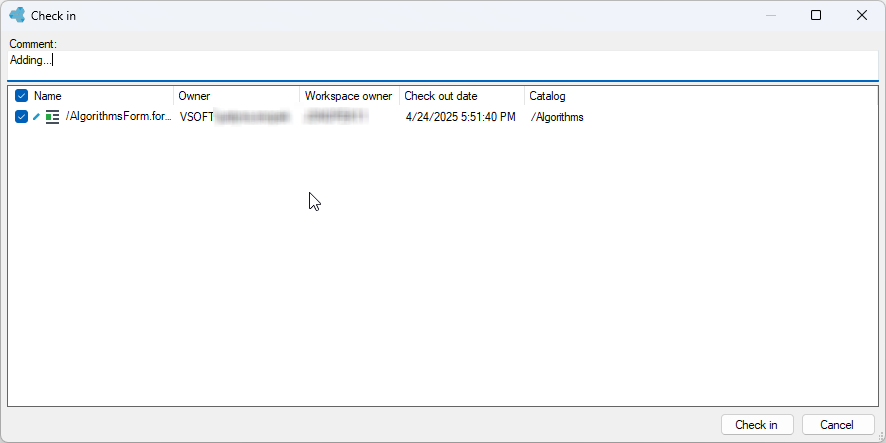886x443 pixels.
Task: Maximize the Check in window
Action: (x=816, y=15)
